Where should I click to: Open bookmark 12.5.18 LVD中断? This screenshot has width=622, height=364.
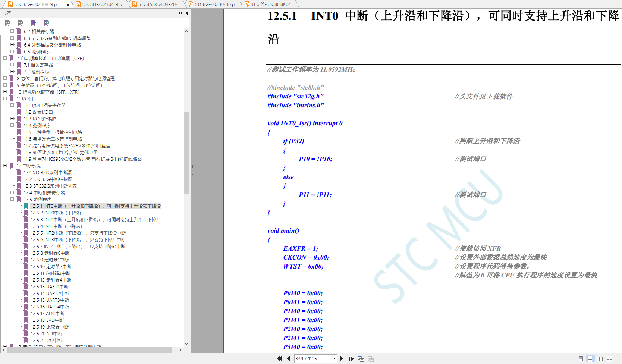[x=47, y=320]
